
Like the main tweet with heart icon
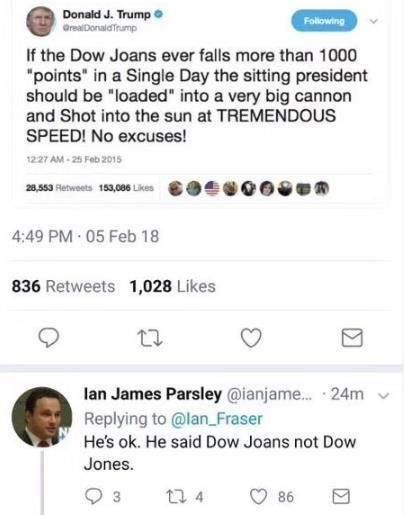(251, 338)
